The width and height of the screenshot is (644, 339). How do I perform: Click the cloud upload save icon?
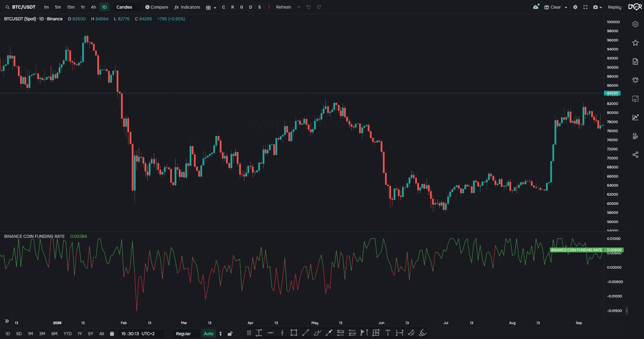pos(536,7)
